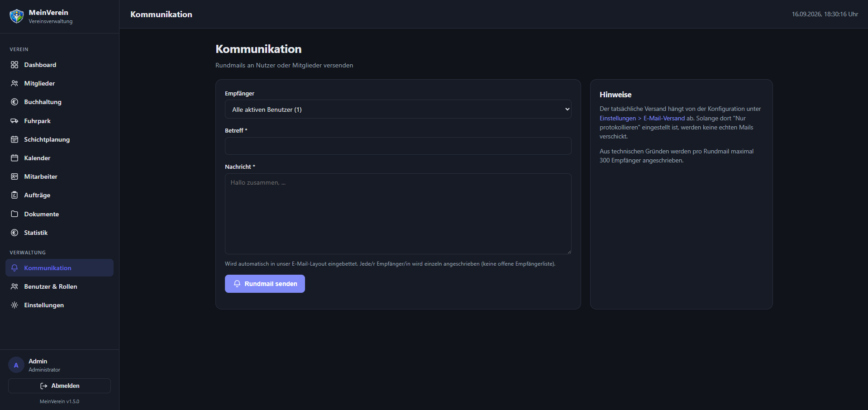Click the Buchhaltung euro icon
This screenshot has width=868, height=410.
coord(14,102)
